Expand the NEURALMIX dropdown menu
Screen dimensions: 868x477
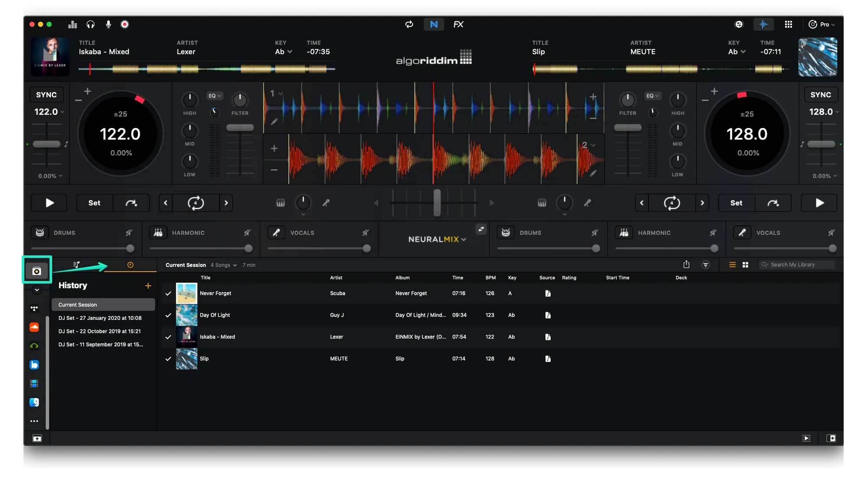tap(437, 239)
